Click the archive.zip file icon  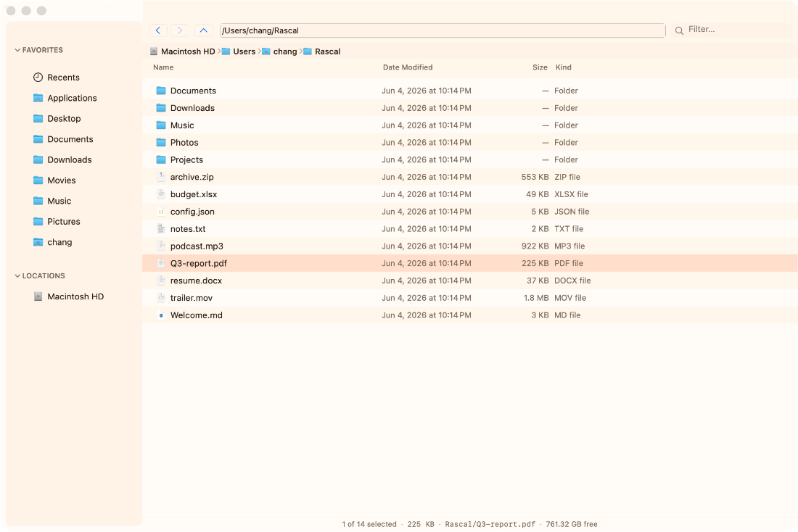[x=161, y=177]
